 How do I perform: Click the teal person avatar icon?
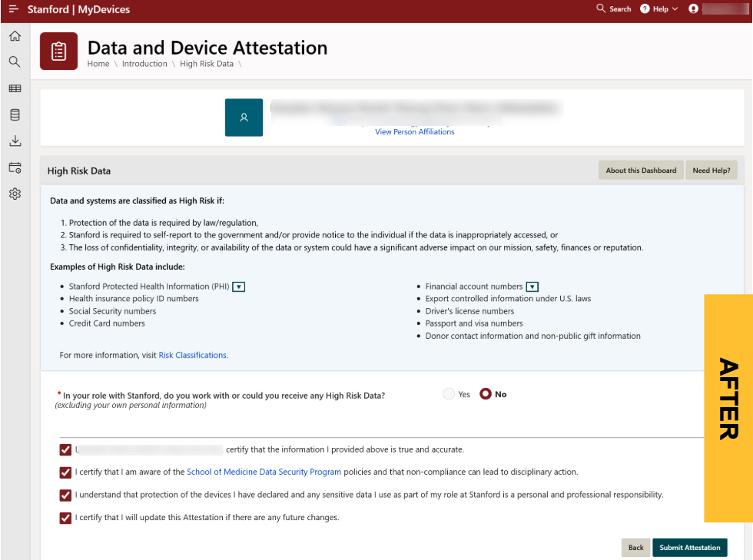[x=244, y=118]
